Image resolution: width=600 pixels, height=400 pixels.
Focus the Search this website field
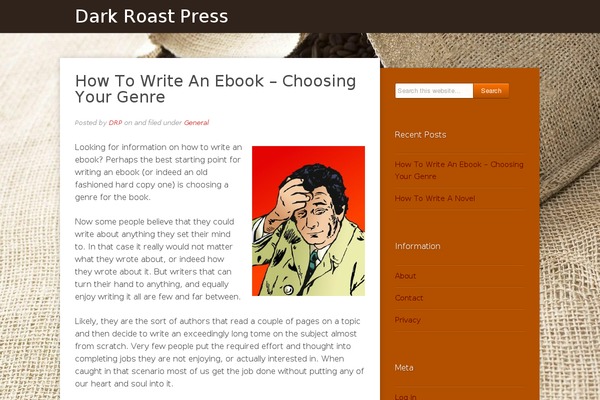pos(434,91)
